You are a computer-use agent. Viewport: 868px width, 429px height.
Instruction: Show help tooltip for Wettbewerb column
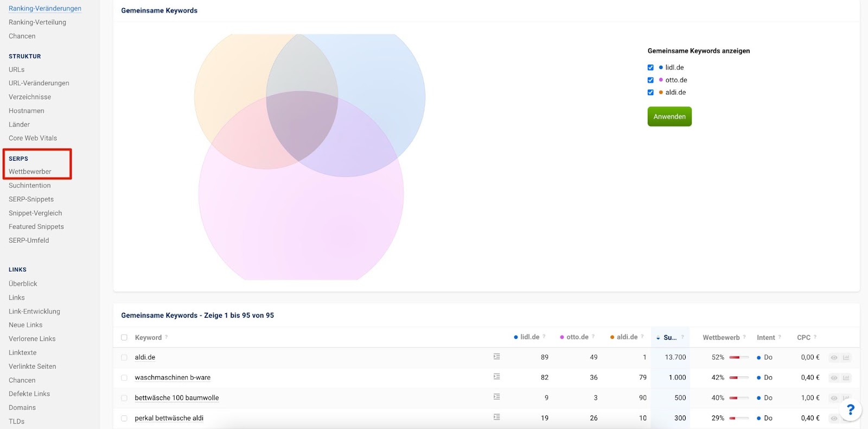(744, 337)
